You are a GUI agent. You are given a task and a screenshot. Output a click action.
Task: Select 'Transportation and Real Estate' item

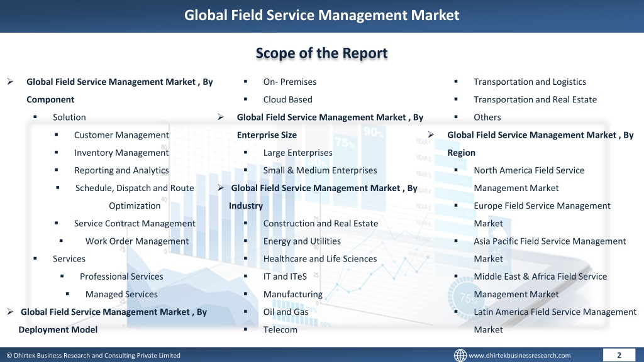535,100
